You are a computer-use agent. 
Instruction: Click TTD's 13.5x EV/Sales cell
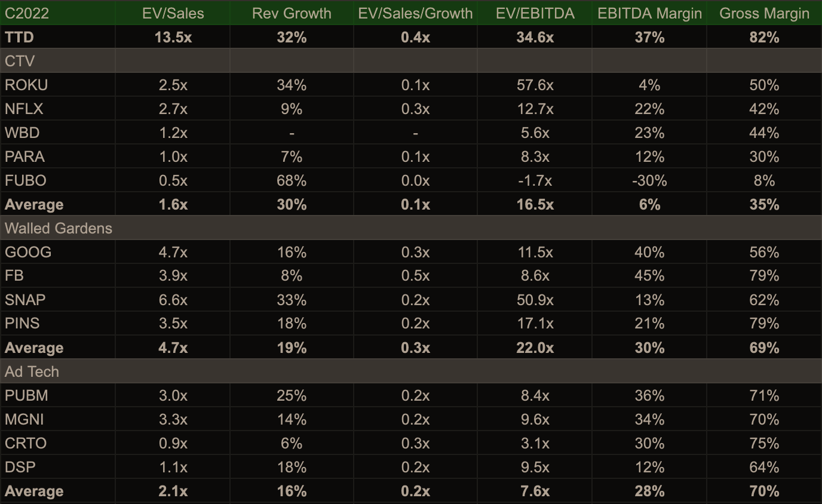pyautogui.click(x=173, y=38)
